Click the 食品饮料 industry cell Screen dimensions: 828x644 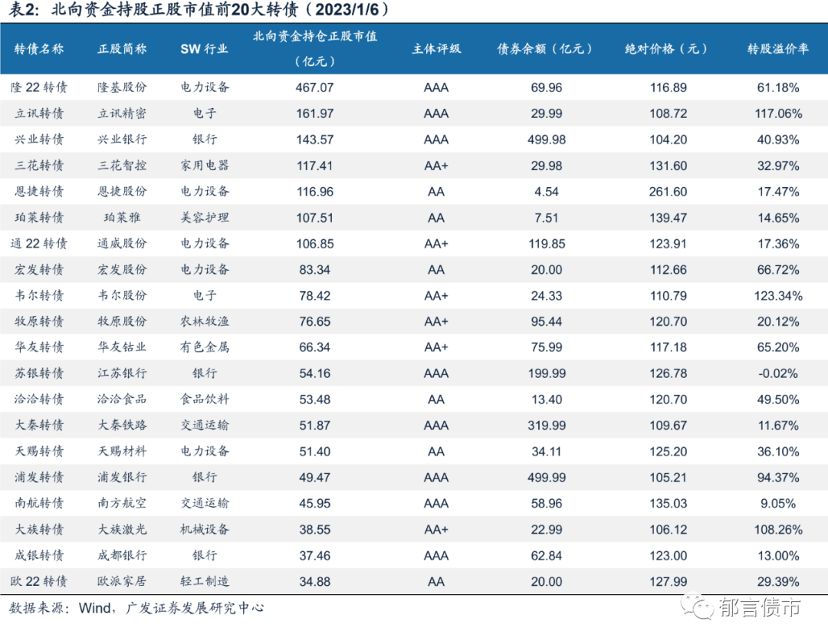pyautogui.click(x=205, y=399)
